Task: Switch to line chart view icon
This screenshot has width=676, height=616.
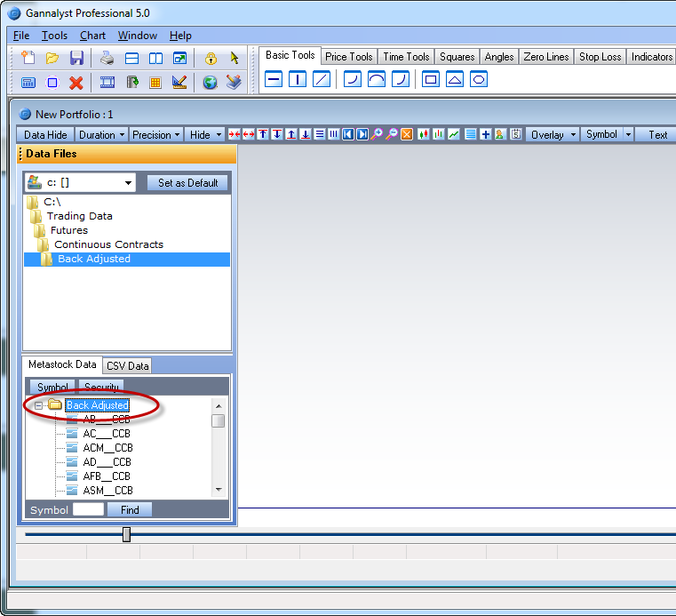Action: [454, 134]
